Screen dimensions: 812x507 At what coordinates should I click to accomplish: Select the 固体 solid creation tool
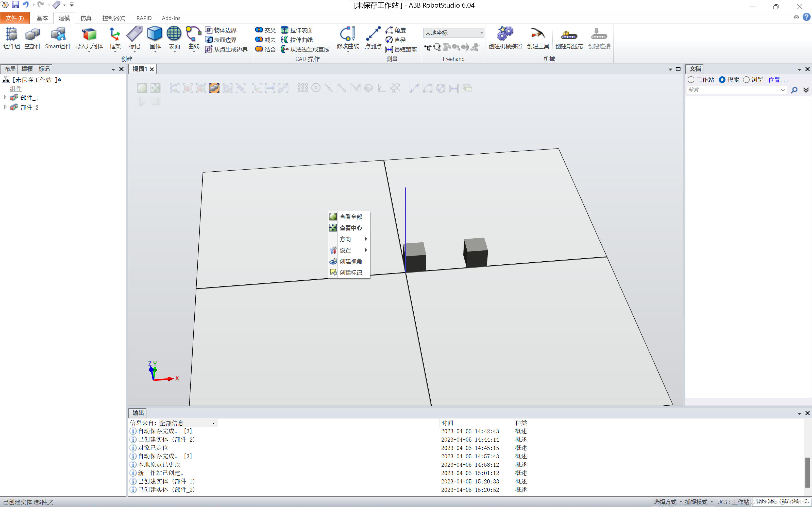(x=155, y=38)
